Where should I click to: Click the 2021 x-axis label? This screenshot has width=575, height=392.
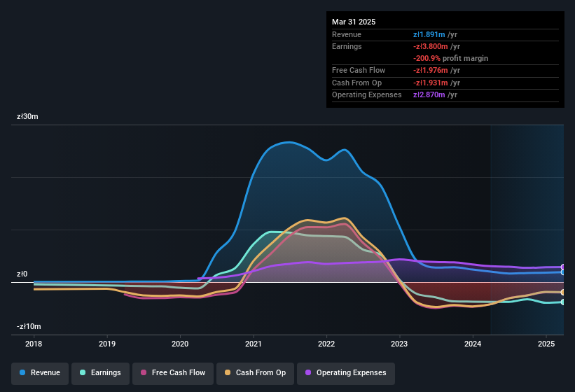point(254,344)
